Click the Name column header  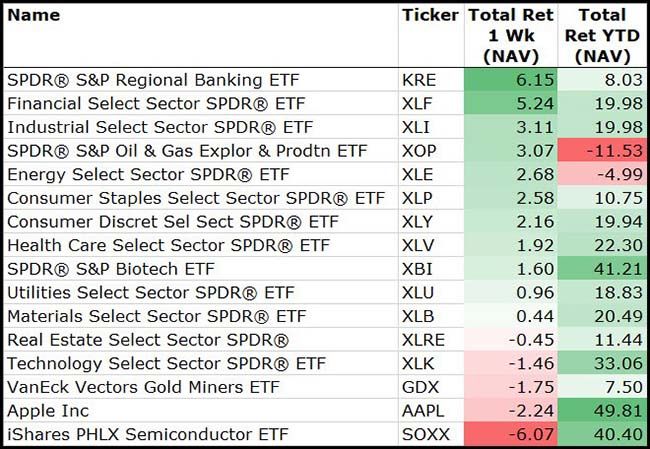pyautogui.click(x=34, y=15)
